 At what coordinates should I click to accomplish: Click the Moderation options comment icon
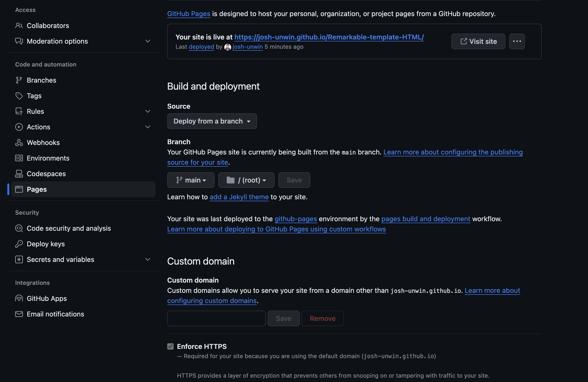[x=19, y=41]
